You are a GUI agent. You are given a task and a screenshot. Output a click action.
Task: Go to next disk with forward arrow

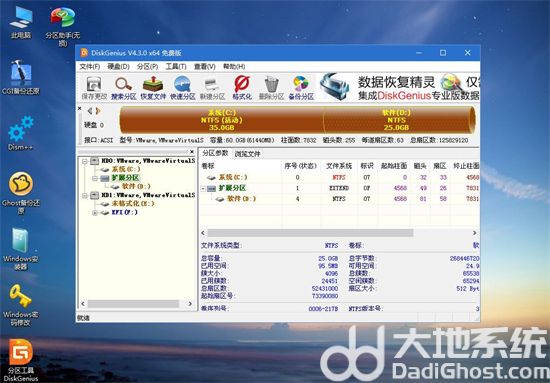pos(98,111)
